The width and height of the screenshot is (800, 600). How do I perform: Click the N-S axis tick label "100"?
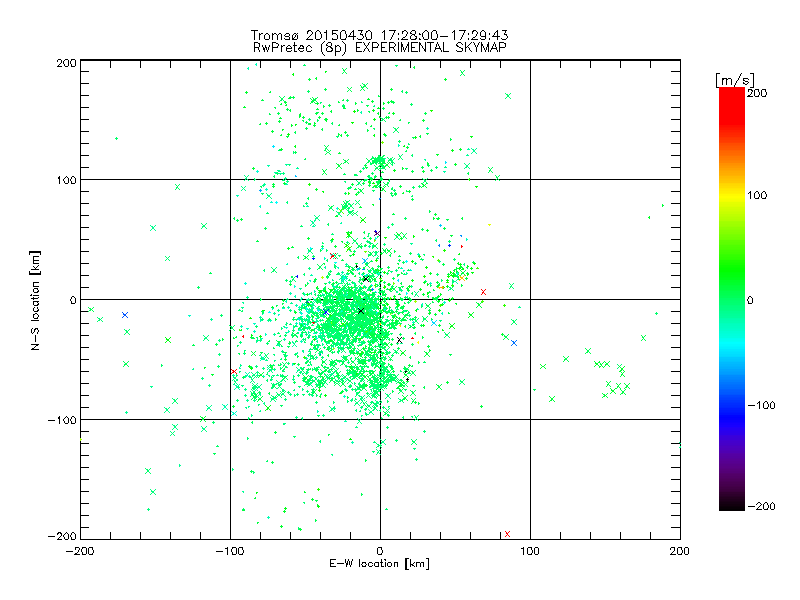pyautogui.click(x=66, y=180)
